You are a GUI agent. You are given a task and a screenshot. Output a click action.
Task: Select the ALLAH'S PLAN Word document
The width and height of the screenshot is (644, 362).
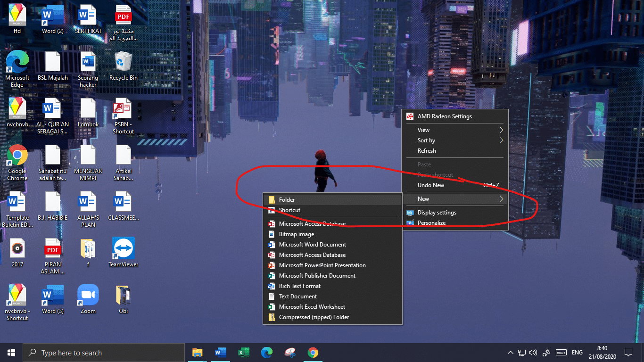tap(88, 209)
